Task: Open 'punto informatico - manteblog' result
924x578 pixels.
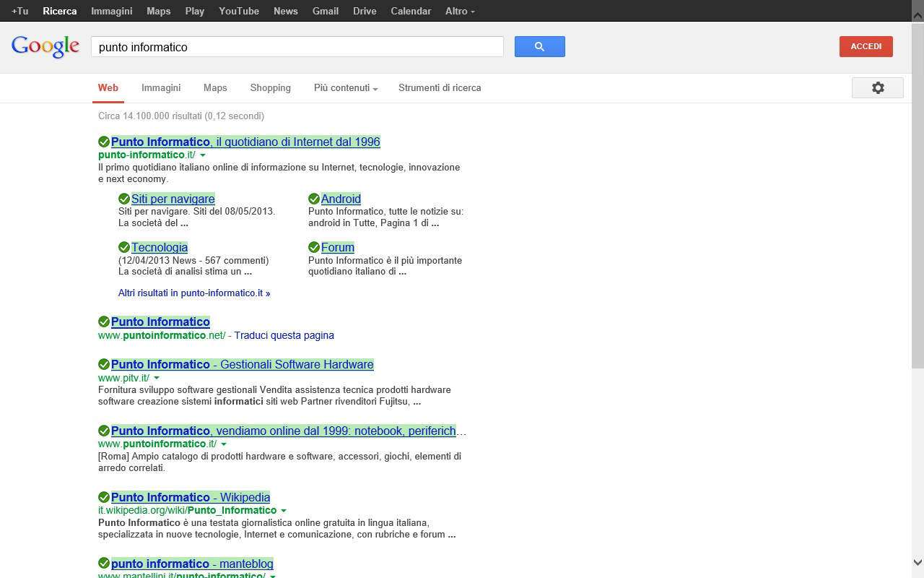Action: (x=192, y=564)
